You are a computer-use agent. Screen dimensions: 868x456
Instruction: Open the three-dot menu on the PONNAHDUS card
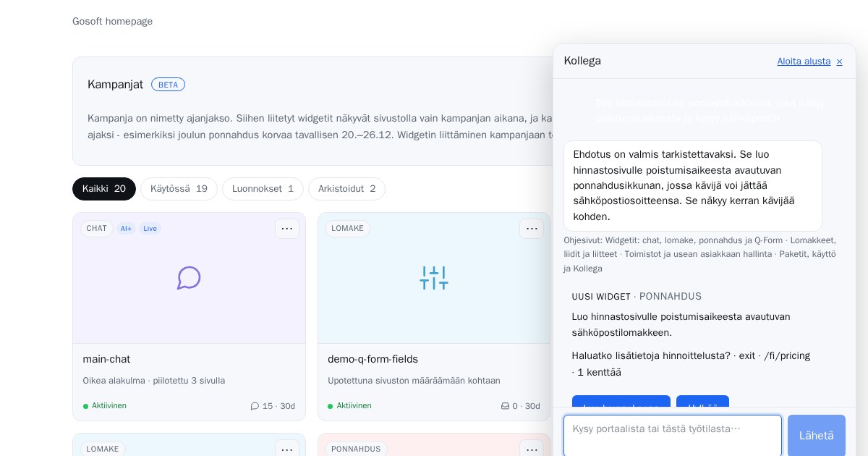point(532,449)
